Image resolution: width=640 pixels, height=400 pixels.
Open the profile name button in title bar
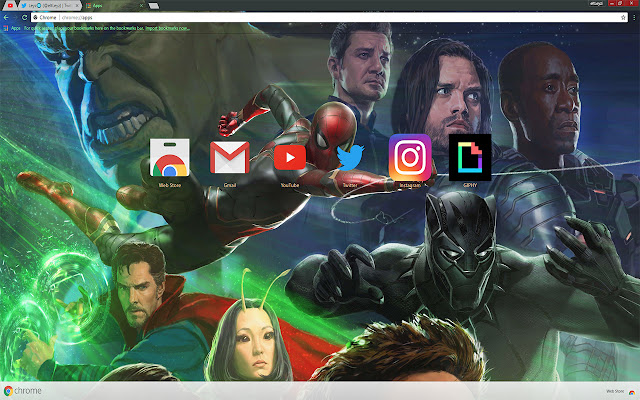[596, 3]
